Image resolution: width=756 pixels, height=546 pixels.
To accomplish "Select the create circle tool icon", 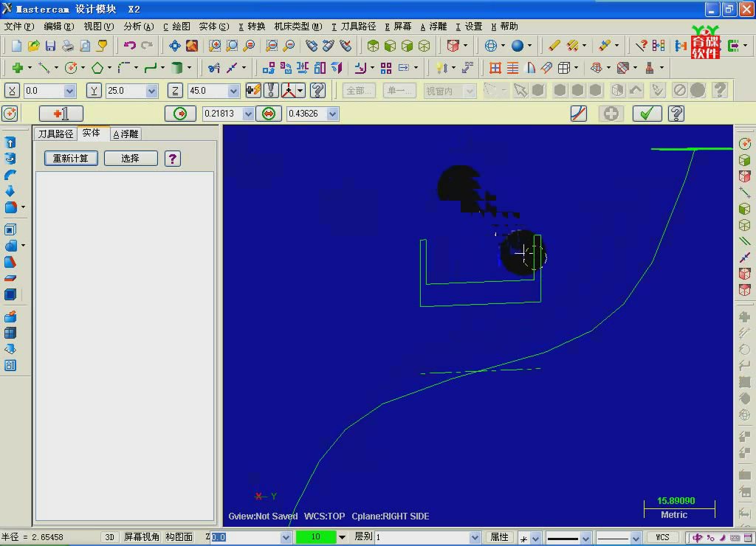I will pos(71,68).
